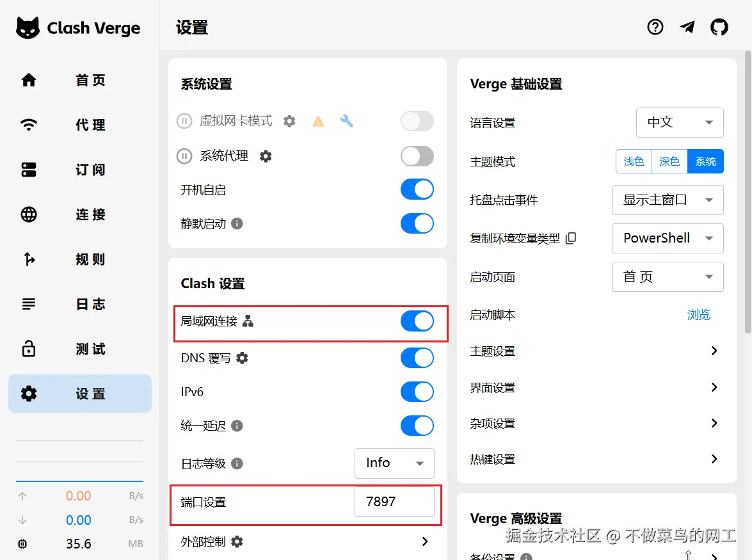Expand the 热键设置 row chevron

point(714,459)
